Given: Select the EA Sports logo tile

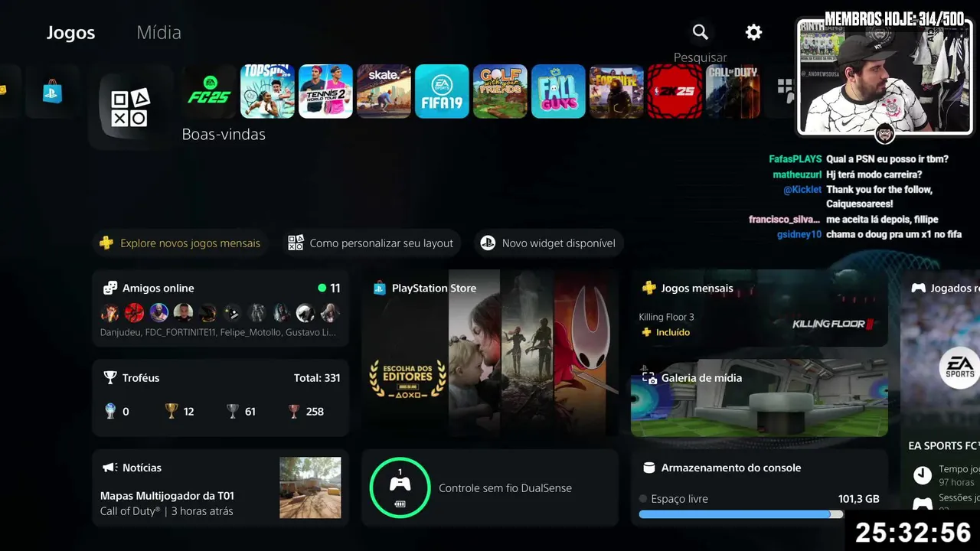Looking at the screenshot, I should [959, 367].
